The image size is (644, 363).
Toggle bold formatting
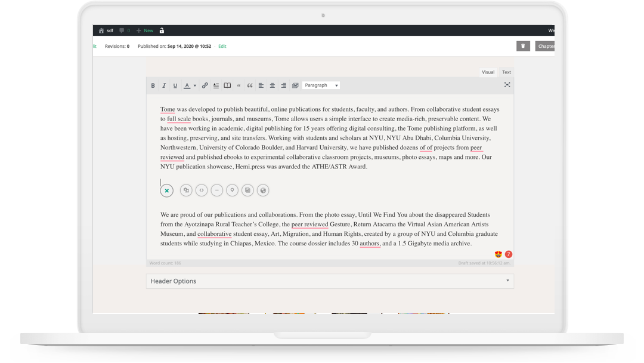click(x=153, y=85)
